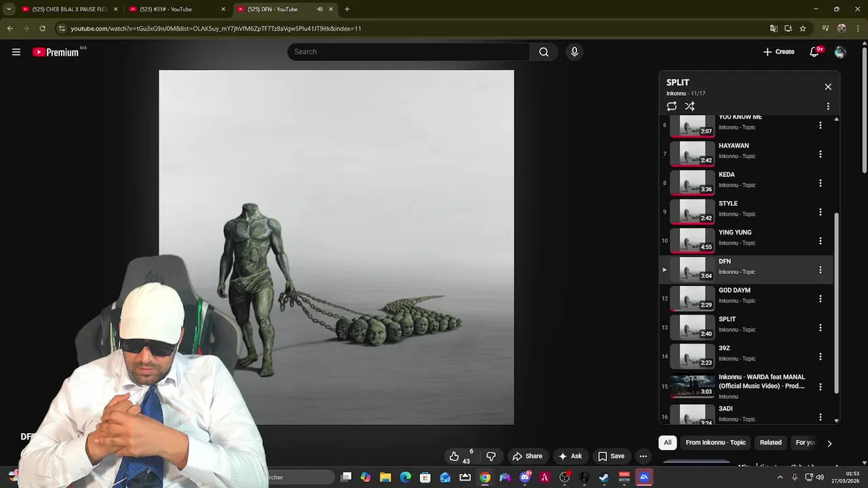Open the SPLIT playlist options menu

[x=828, y=106]
